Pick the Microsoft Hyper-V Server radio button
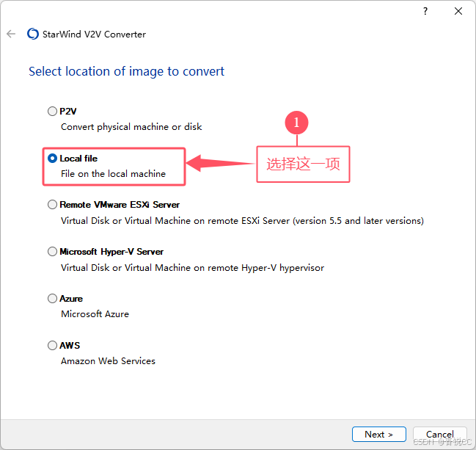 tap(52, 252)
